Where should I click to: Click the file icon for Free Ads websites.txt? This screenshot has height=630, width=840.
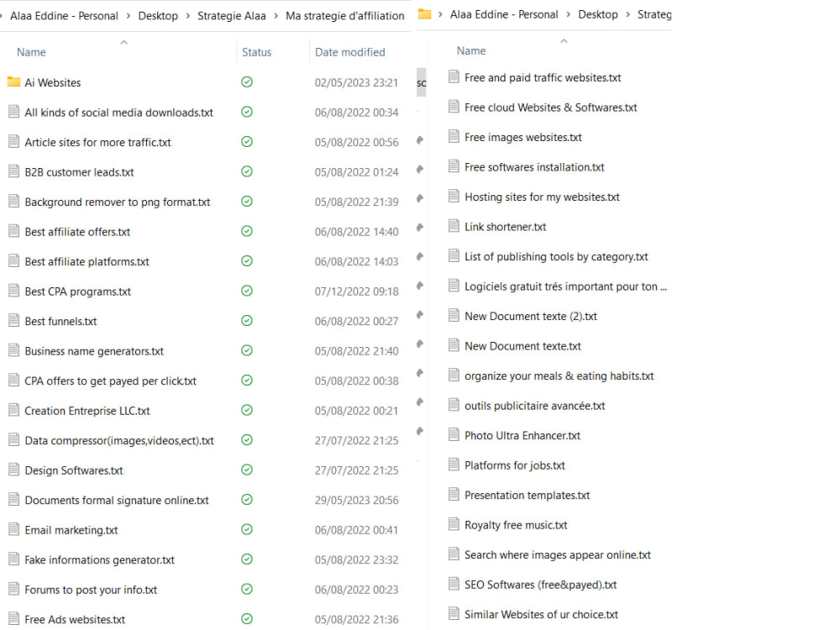(13, 619)
